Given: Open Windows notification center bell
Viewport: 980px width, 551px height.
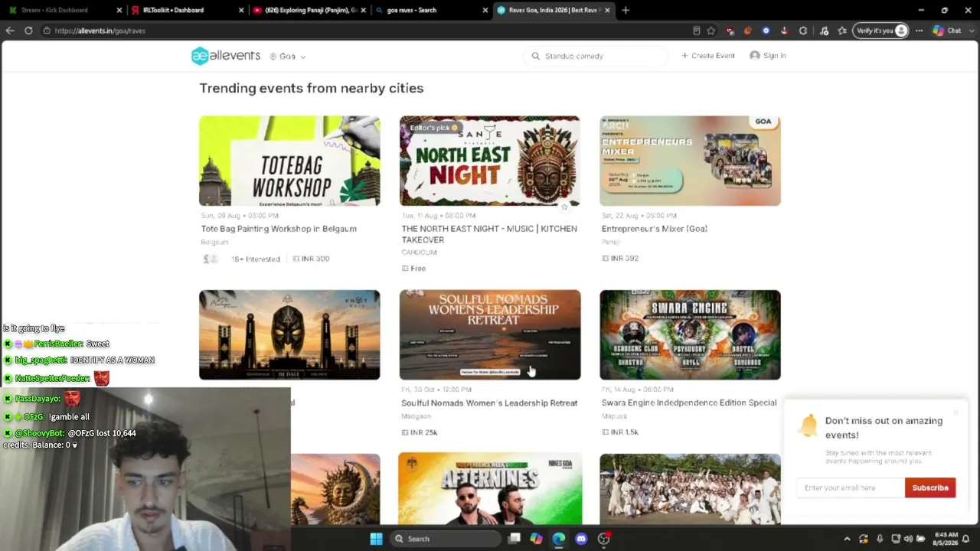Looking at the screenshot, I should point(965,539).
